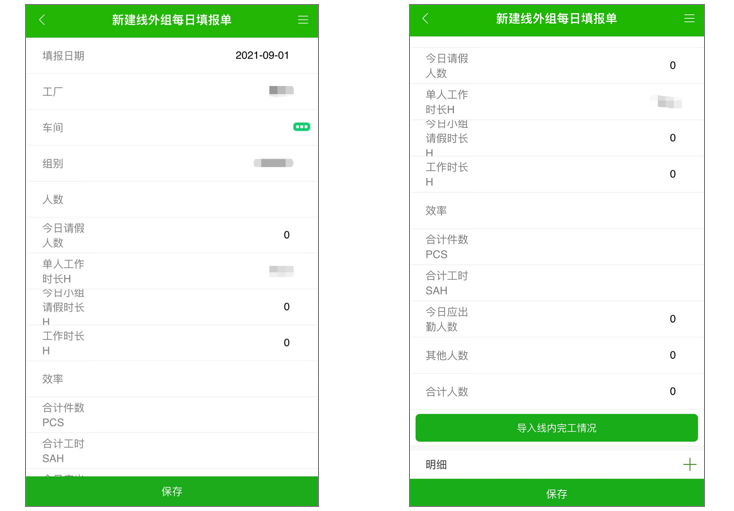The image size is (734, 511).
Task: Open the hamburger menu on the right phone screen
Action: tap(689, 18)
